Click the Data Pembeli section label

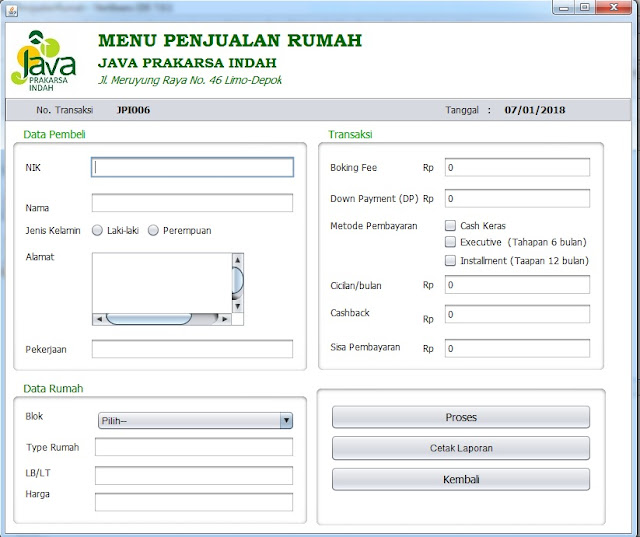tap(54, 134)
